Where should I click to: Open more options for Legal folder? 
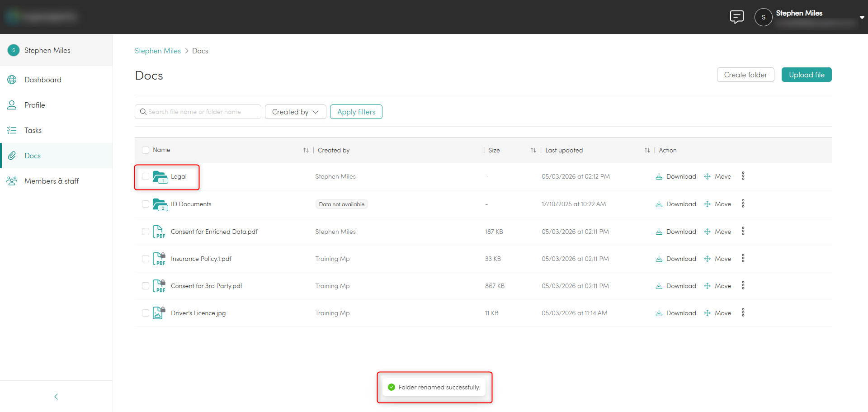pos(743,176)
